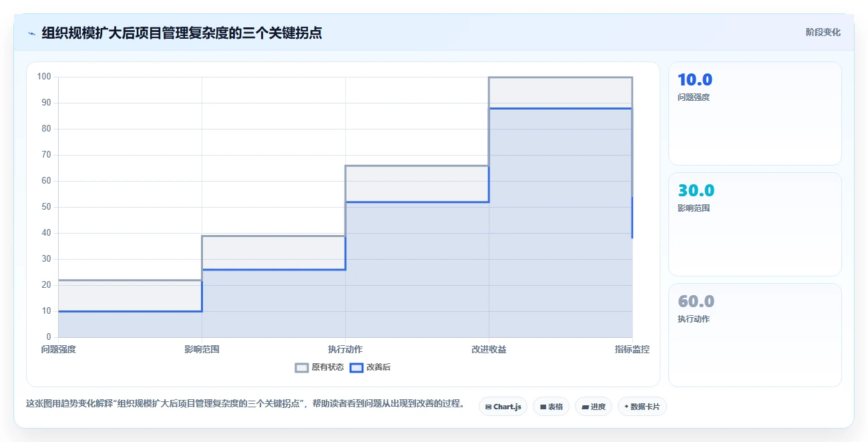The image size is (868, 442).
Task: Click the 0 y-axis tick value
Action: click(49, 337)
